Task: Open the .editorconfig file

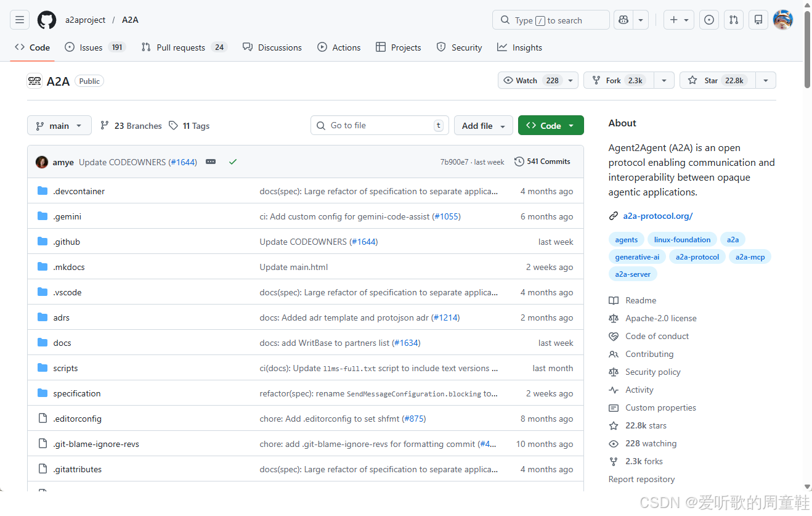Action: [78, 419]
